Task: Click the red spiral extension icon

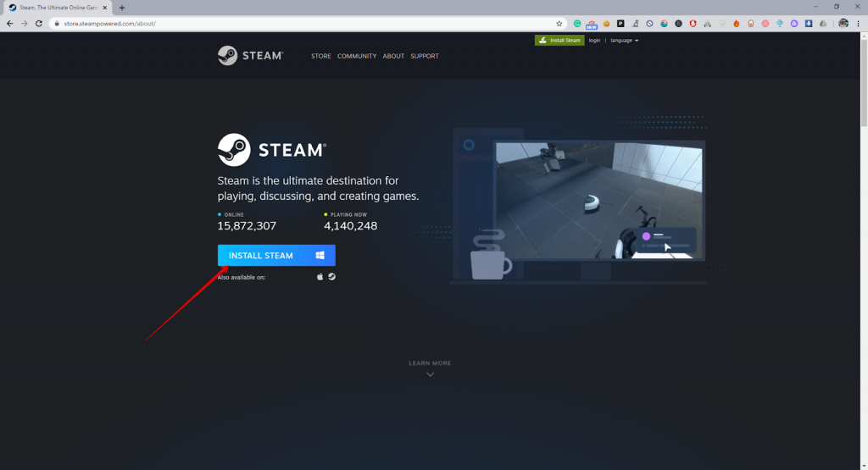Action: (765, 24)
